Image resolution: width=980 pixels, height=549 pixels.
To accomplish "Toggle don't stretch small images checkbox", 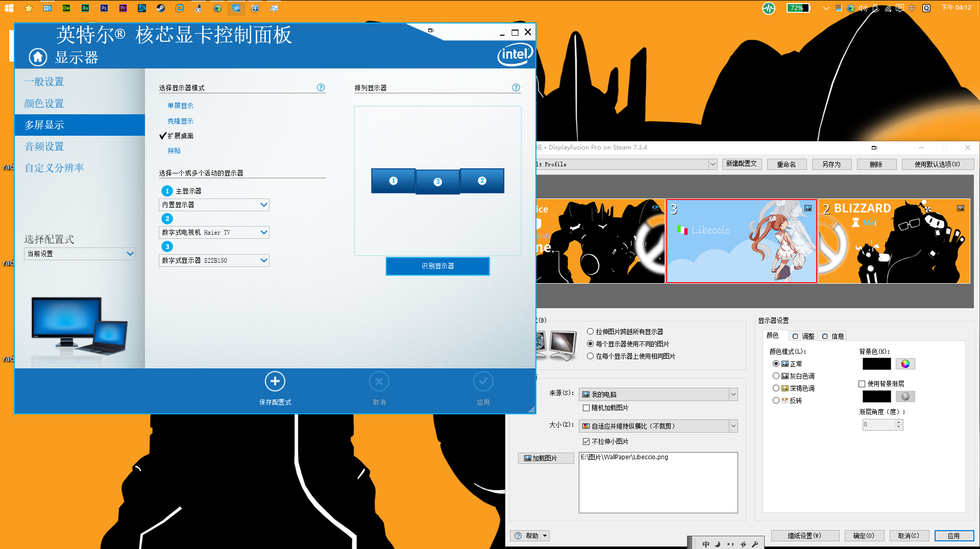I will (x=586, y=441).
